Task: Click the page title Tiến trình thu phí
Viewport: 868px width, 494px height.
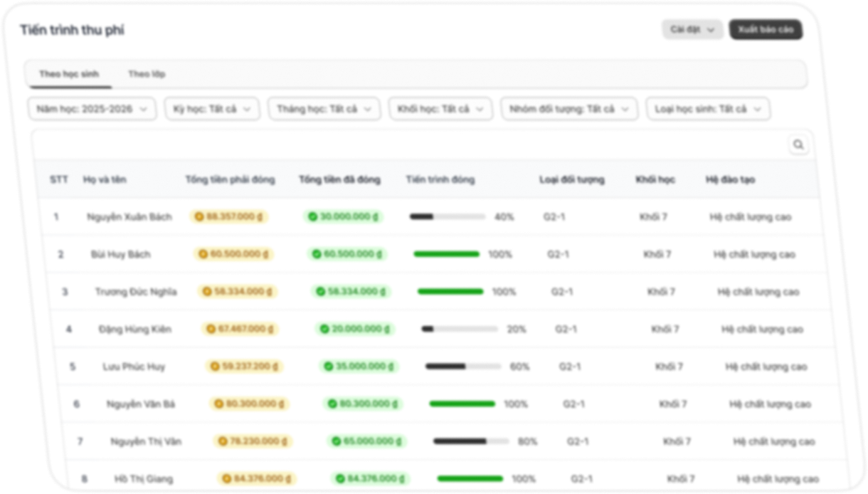Action: coord(72,30)
